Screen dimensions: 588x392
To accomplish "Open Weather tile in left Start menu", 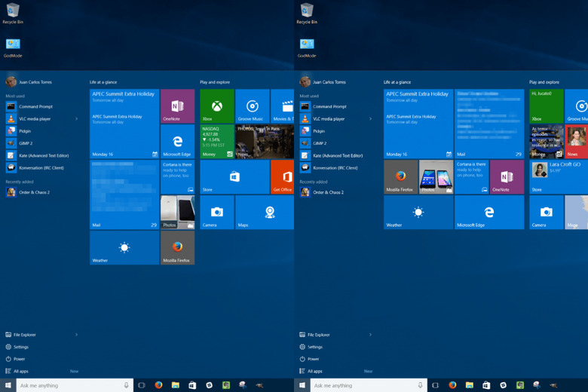I will (124, 247).
